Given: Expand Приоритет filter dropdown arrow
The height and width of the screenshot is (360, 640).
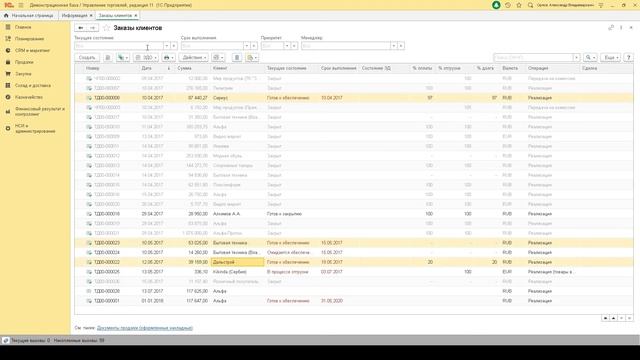Looking at the screenshot, I should [287, 46].
